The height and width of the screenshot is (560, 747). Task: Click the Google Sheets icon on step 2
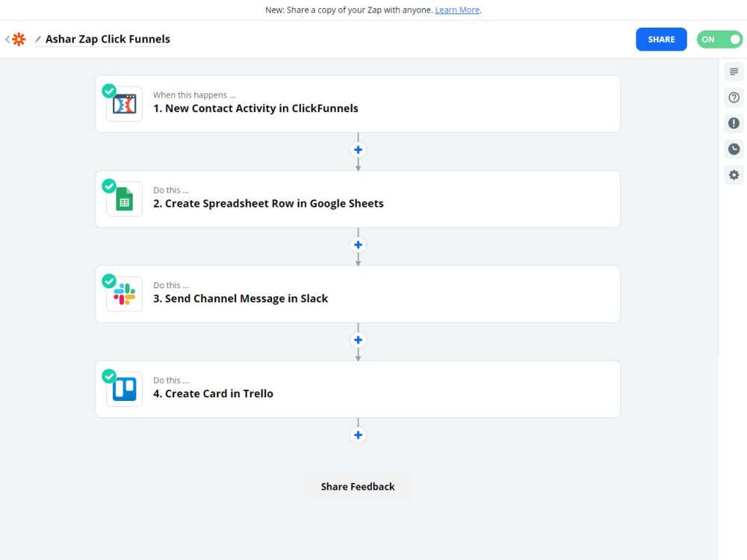[x=123, y=199]
